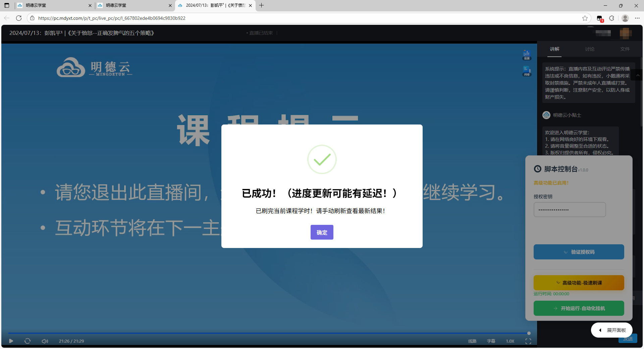Click the browser refresh icon
The image size is (644, 349).
pyautogui.click(x=19, y=18)
